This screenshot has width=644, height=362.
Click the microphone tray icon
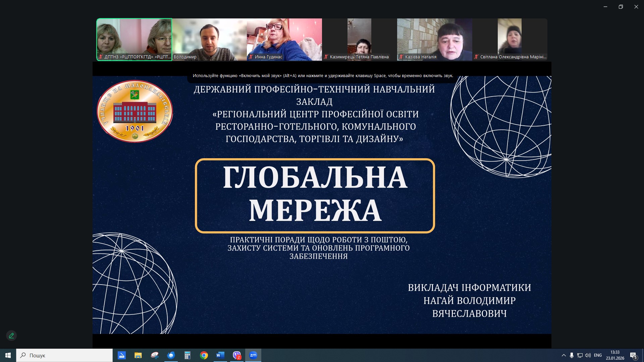point(572,355)
